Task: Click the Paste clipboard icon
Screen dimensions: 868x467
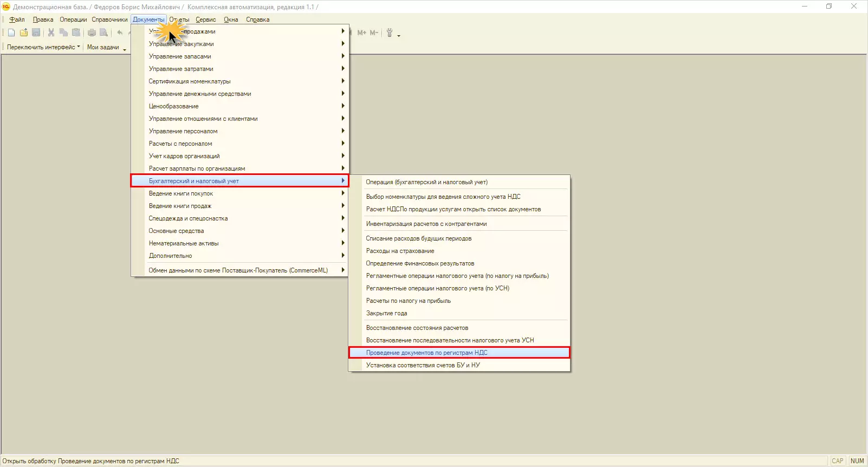Action: 76,33
